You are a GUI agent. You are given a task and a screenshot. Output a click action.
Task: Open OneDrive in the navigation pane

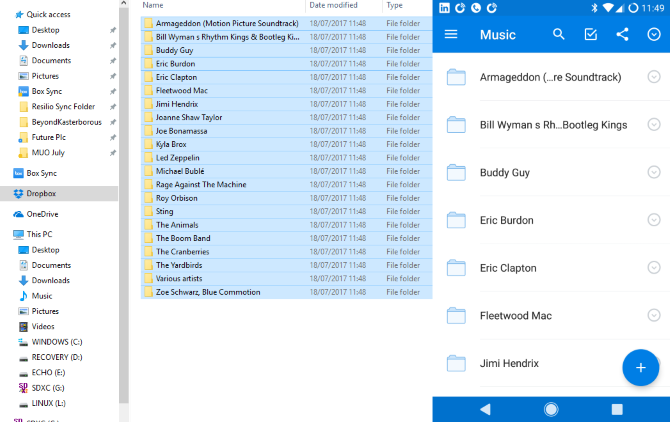42,214
